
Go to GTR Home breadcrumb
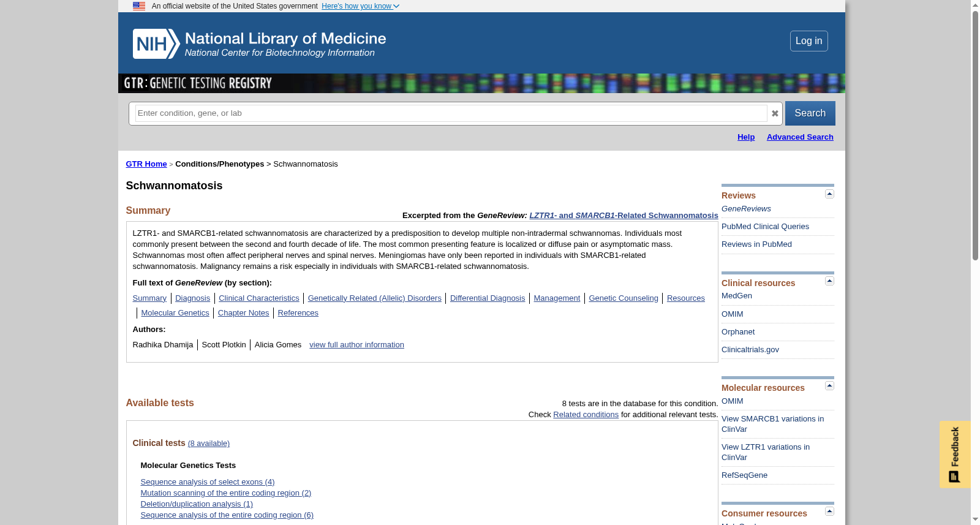click(146, 164)
